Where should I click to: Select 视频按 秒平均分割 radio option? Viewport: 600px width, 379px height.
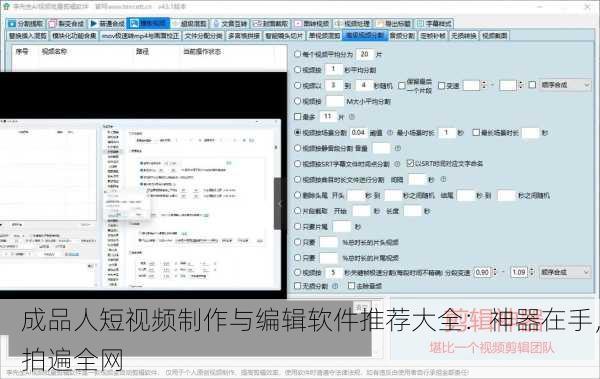(297, 70)
